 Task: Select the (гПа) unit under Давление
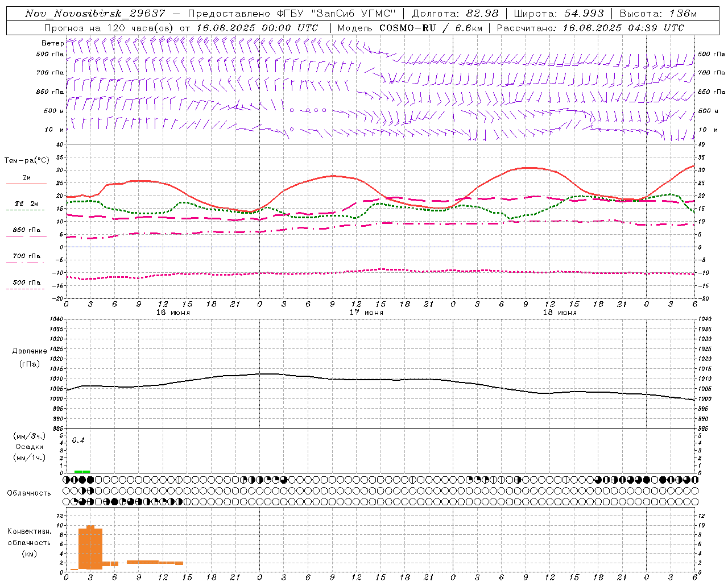pyautogui.click(x=30, y=364)
